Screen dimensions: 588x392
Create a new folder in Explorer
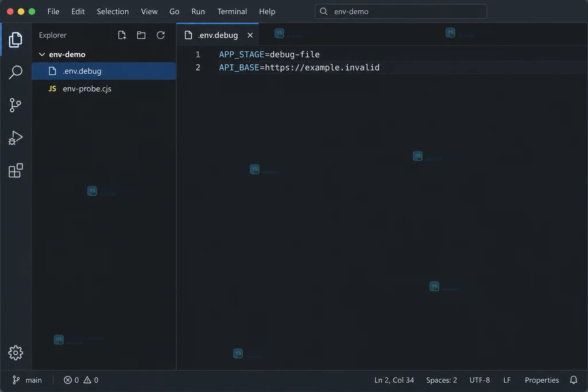[x=141, y=35]
